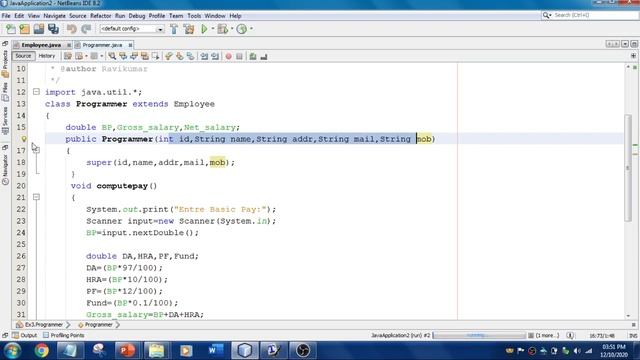
Task: Save all files with Save All icon
Action: click(53, 29)
